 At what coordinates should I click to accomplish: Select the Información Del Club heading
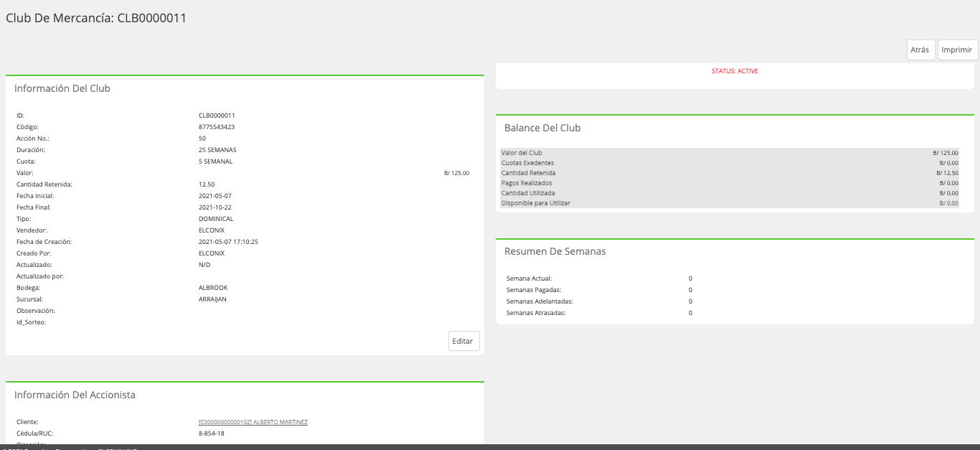(x=62, y=88)
